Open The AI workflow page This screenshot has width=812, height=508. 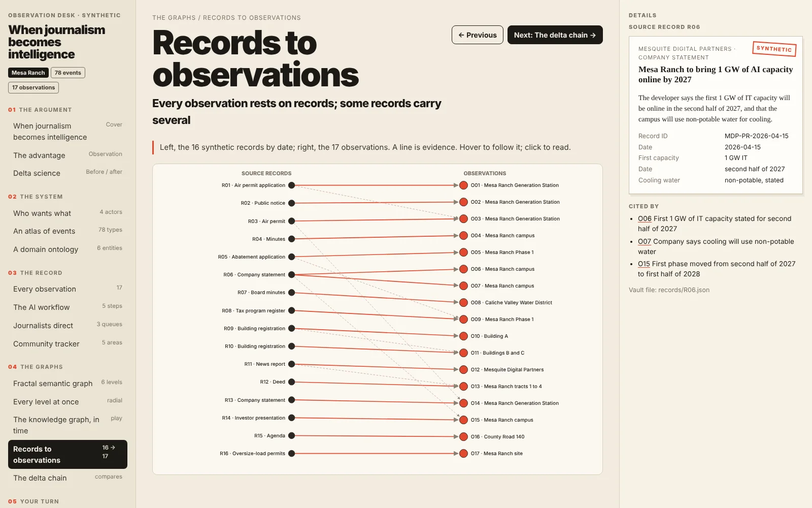click(x=67, y=307)
